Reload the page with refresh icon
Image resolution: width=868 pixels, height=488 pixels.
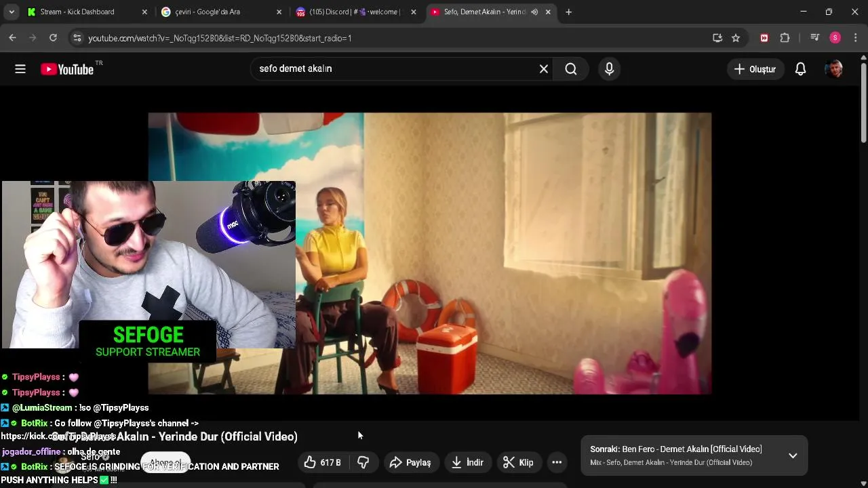(x=53, y=38)
